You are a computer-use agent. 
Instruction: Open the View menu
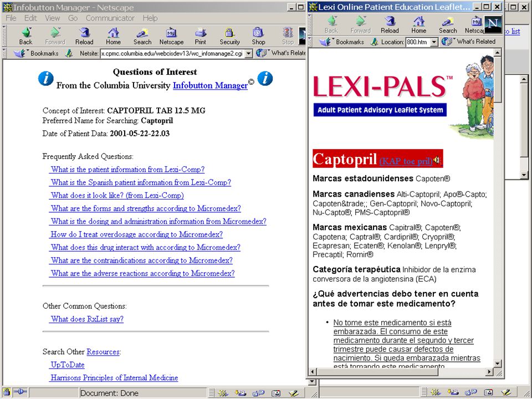[x=52, y=18]
